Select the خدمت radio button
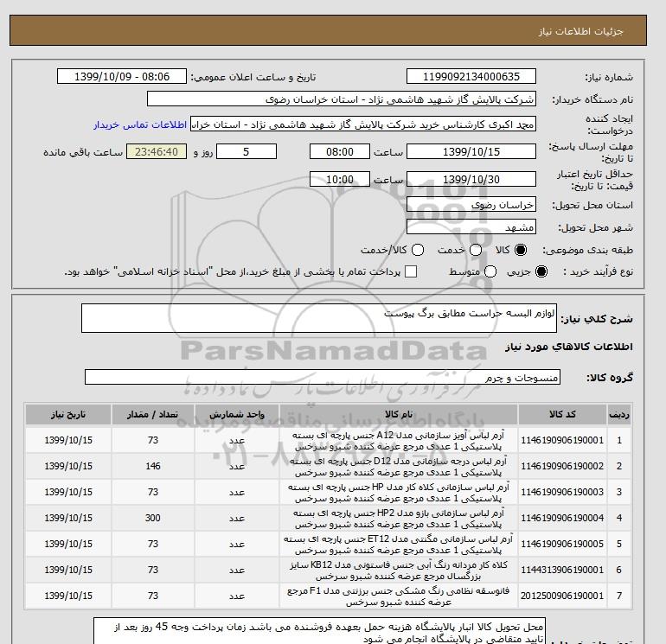 point(476,250)
